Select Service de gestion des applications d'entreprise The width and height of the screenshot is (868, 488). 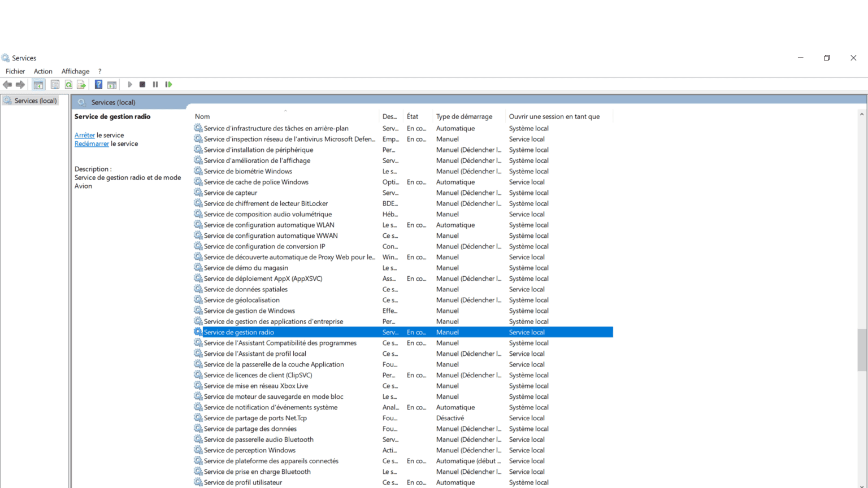(274, 321)
